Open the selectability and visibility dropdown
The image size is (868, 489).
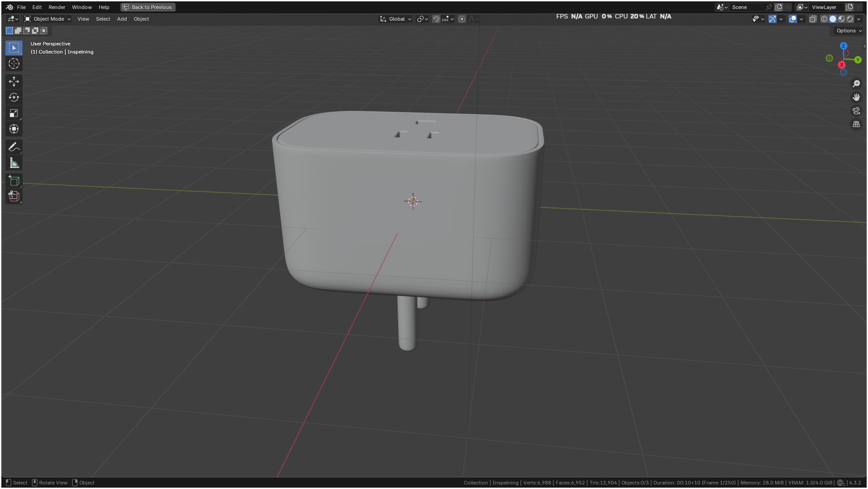click(x=758, y=19)
